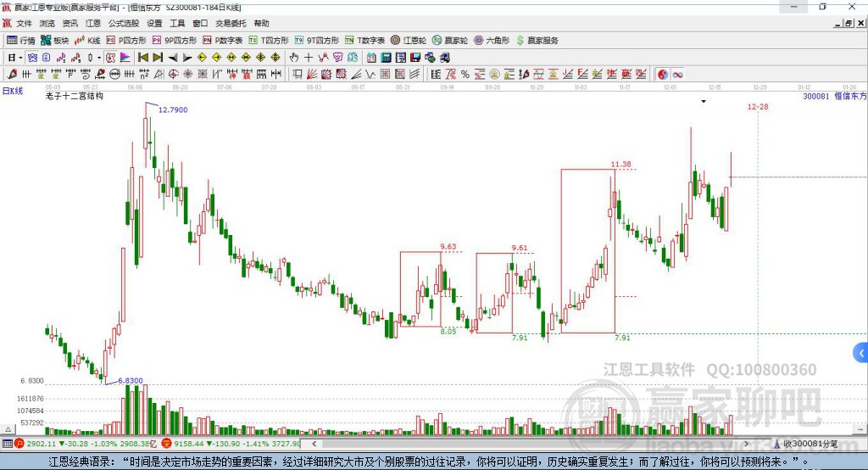Click the 深 index status icon
The width and height of the screenshot is (868, 470).
167,444
